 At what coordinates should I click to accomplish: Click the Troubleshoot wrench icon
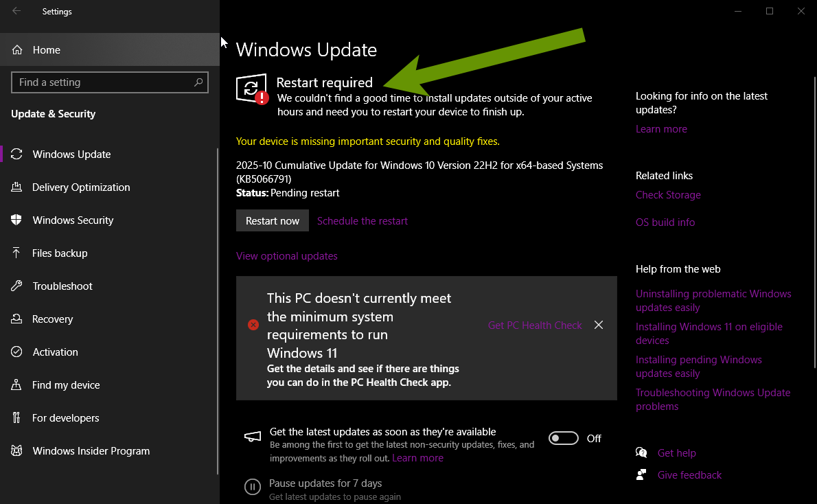[x=17, y=286]
